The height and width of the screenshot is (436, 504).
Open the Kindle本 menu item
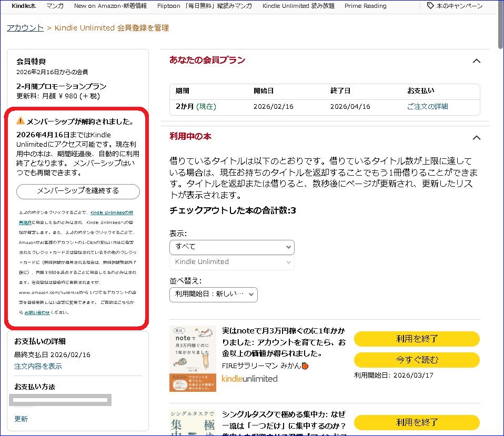[x=24, y=6]
